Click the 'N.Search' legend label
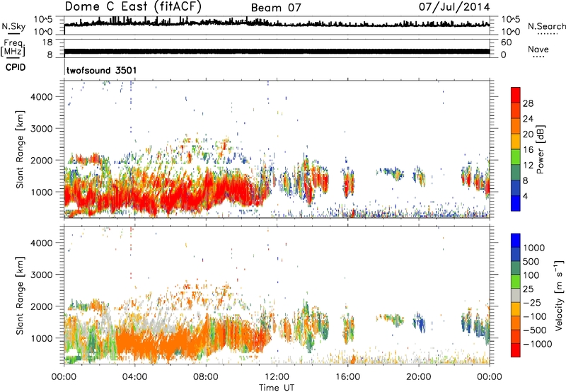Image resolution: width=566 pixels, height=392 pixels. [546, 26]
